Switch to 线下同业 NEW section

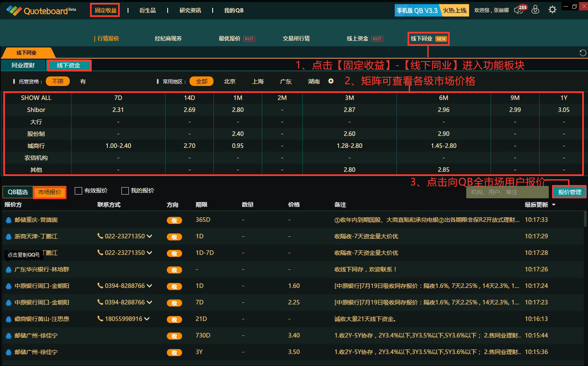tap(428, 39)
